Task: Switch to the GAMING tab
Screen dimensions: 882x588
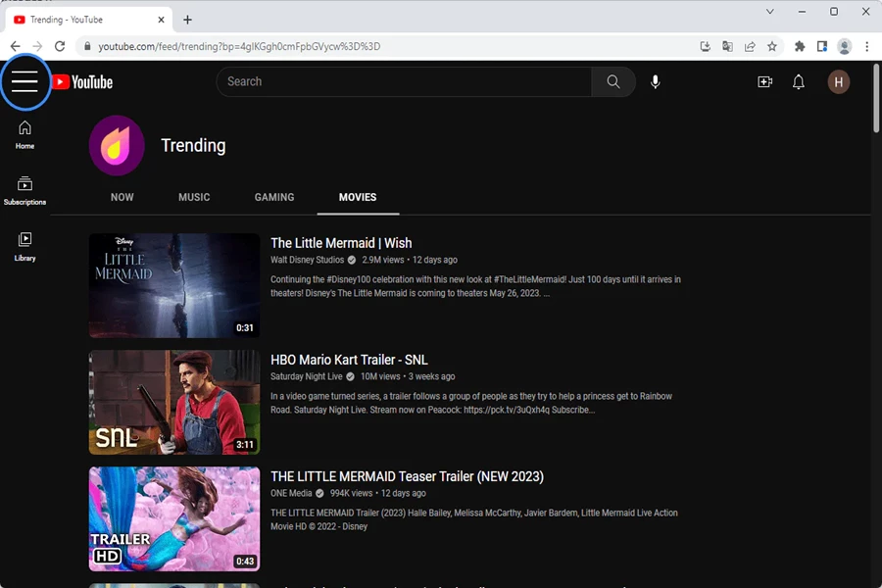Action: point(274,198)
